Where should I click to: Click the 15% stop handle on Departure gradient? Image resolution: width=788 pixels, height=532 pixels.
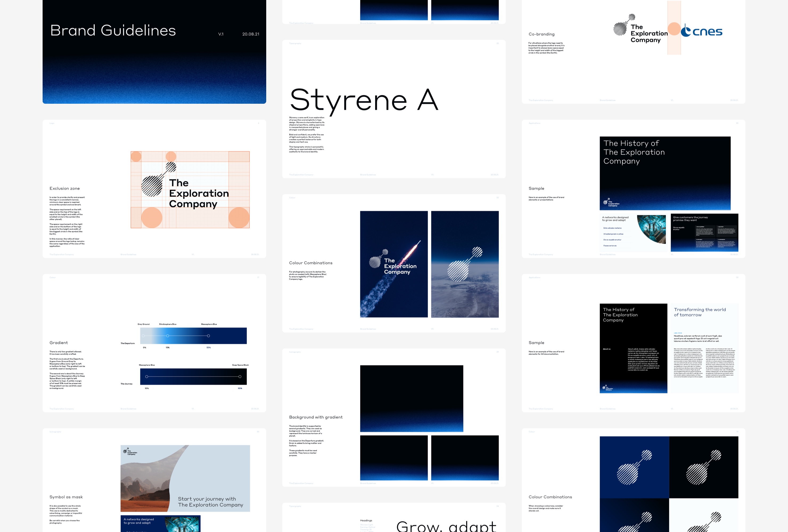point(167,336)
